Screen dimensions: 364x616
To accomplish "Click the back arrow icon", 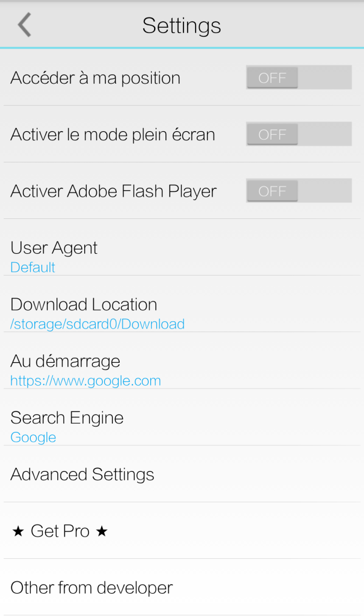I will pos(24,25).
